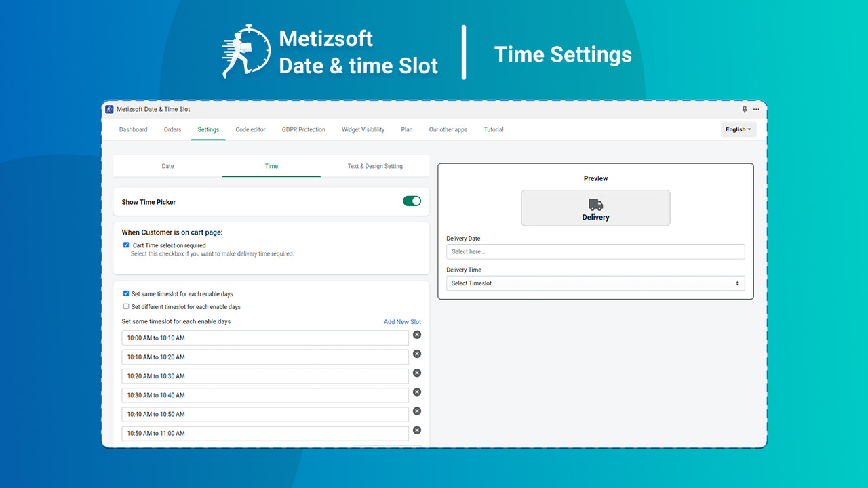Click the pin icon in app title bar
The height and width of the screenshot is (488, 868).
[745, 109]
